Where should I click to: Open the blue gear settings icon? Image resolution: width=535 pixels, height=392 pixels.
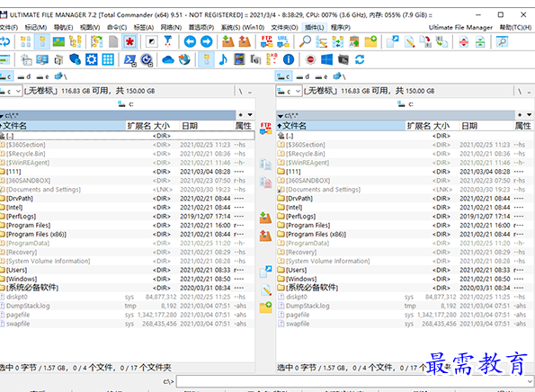[92, 59]
